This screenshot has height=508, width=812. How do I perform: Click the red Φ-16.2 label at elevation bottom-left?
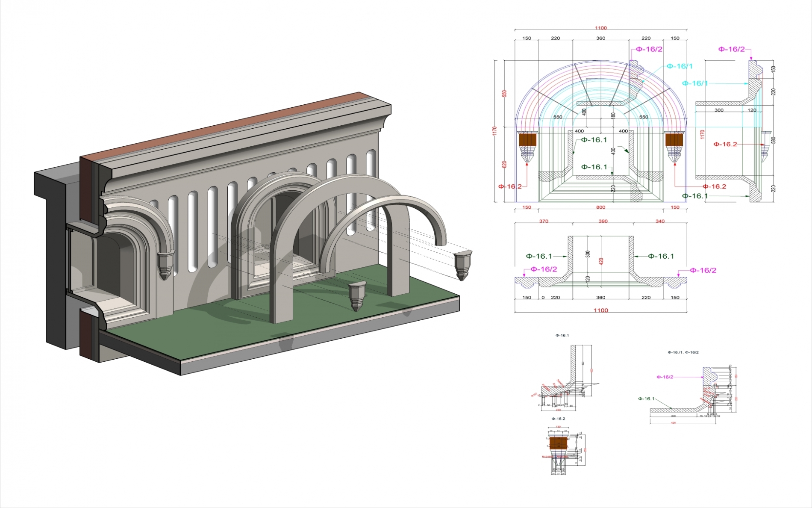point(510,186)
